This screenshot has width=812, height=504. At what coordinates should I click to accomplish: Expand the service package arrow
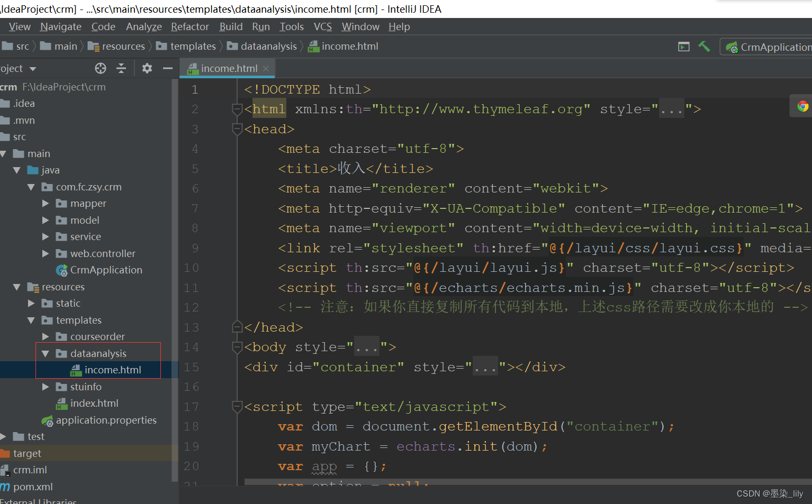pyautogui.click(x=46, y=237)
